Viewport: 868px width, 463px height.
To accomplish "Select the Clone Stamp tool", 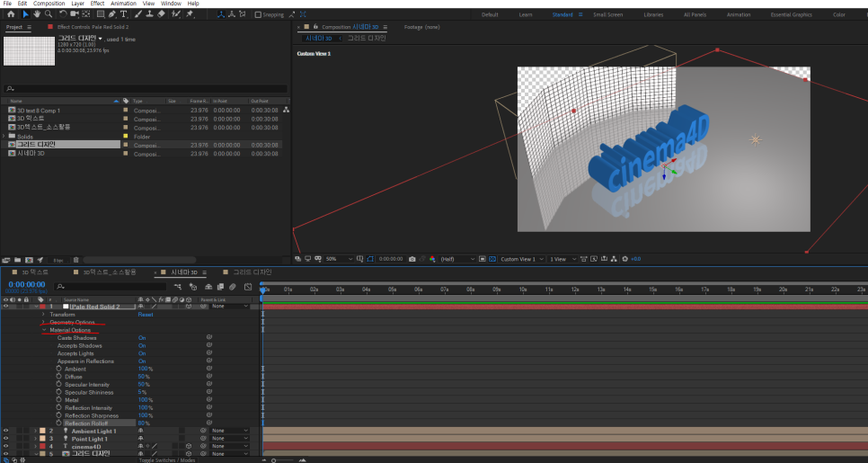I will point(149,14).
